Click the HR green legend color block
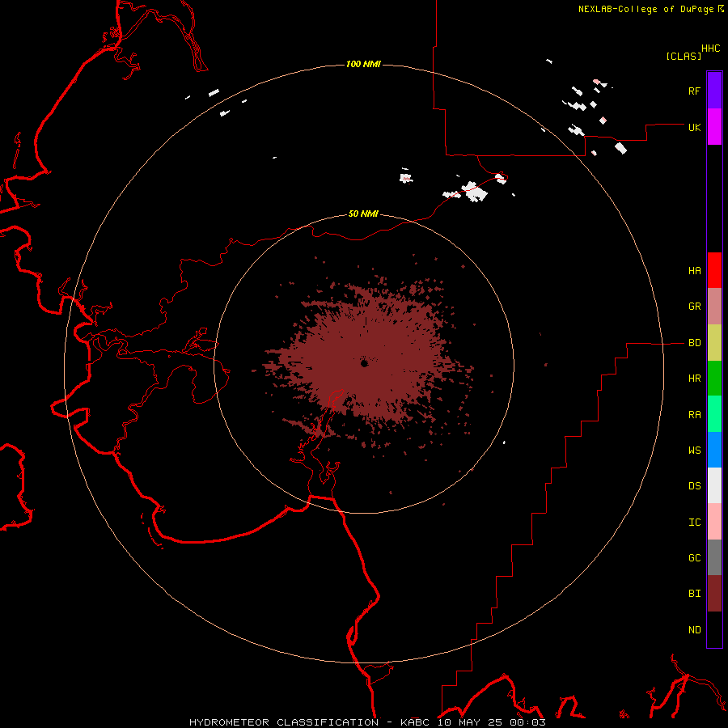Viewport: 728px width, 728px height. tap(714, 379)
